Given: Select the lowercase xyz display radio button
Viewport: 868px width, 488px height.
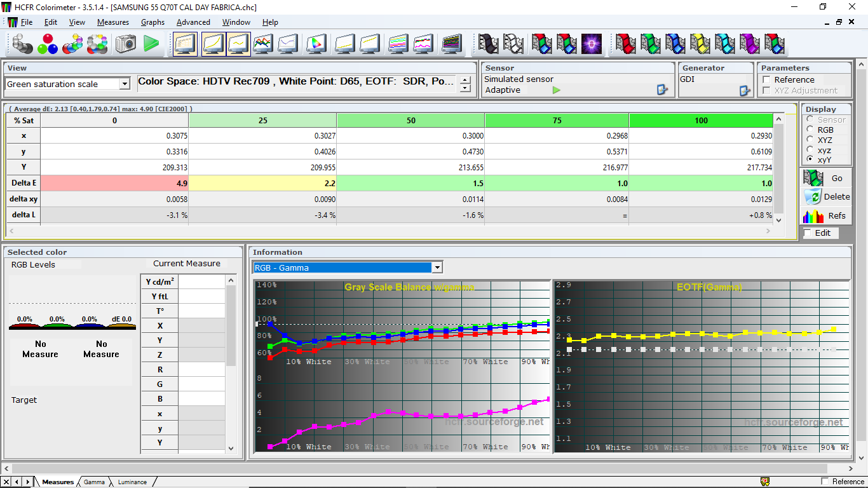Looking at the screenshot, I should point(810,150).
